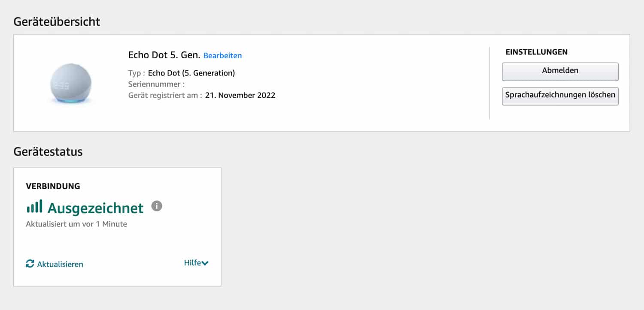644x310 pixels.
Task: Click the Echo Dot device image
Action: pyautogui.click(x=70, y=83)
